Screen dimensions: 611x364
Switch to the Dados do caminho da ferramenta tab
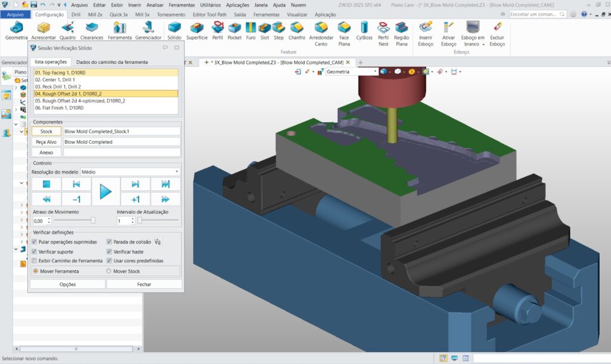coord(112,62)
